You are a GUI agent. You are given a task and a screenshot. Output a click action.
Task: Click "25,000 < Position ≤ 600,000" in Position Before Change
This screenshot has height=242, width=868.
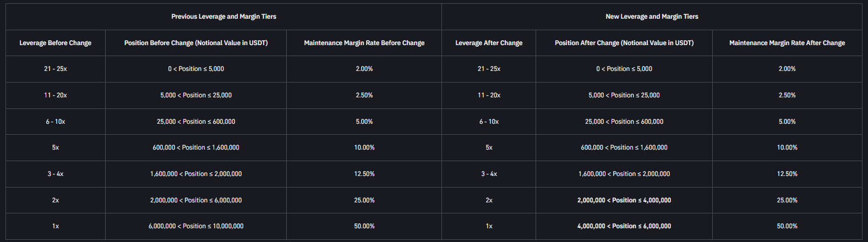196,122
